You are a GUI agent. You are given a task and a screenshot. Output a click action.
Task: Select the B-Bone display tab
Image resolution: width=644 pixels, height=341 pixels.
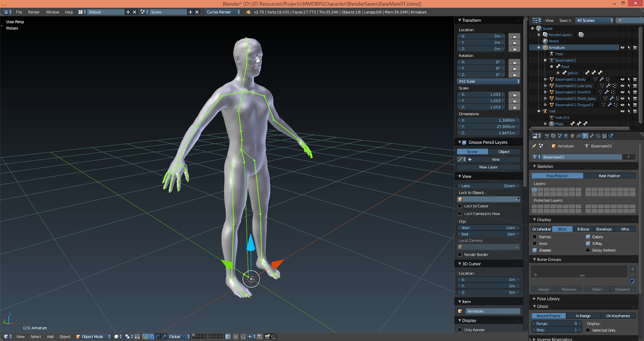583,229
